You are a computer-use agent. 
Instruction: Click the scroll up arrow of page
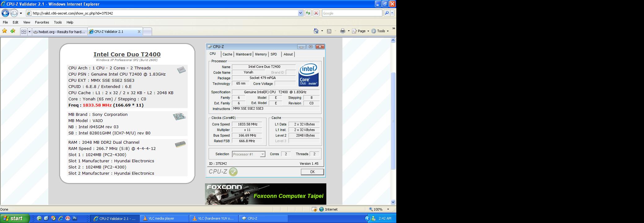pos(393,40)
